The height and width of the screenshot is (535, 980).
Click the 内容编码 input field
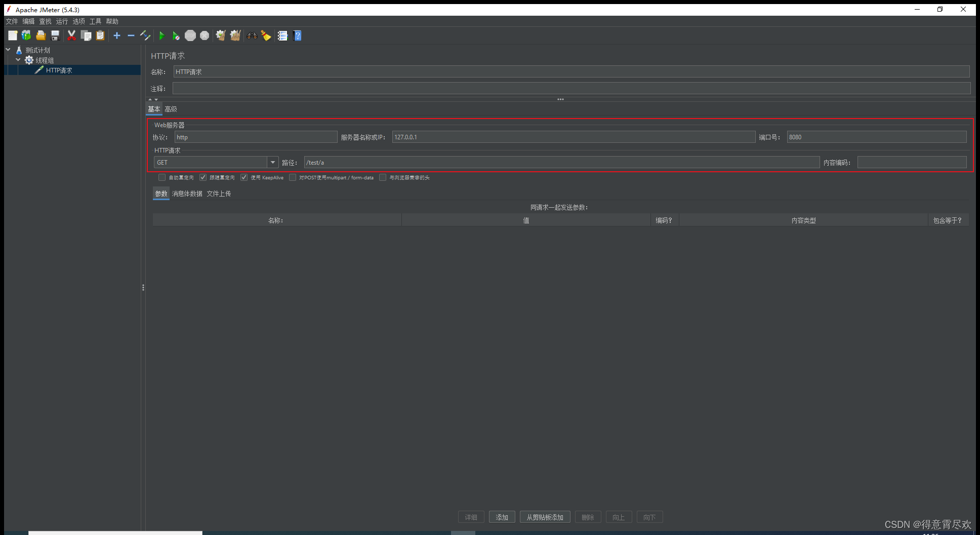pos(912,162)
